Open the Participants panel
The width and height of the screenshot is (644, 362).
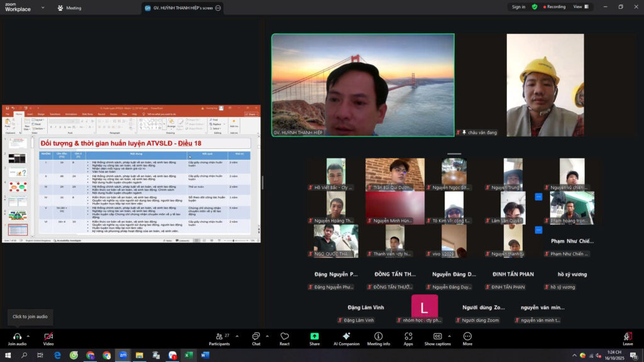(x=219, y=336)
